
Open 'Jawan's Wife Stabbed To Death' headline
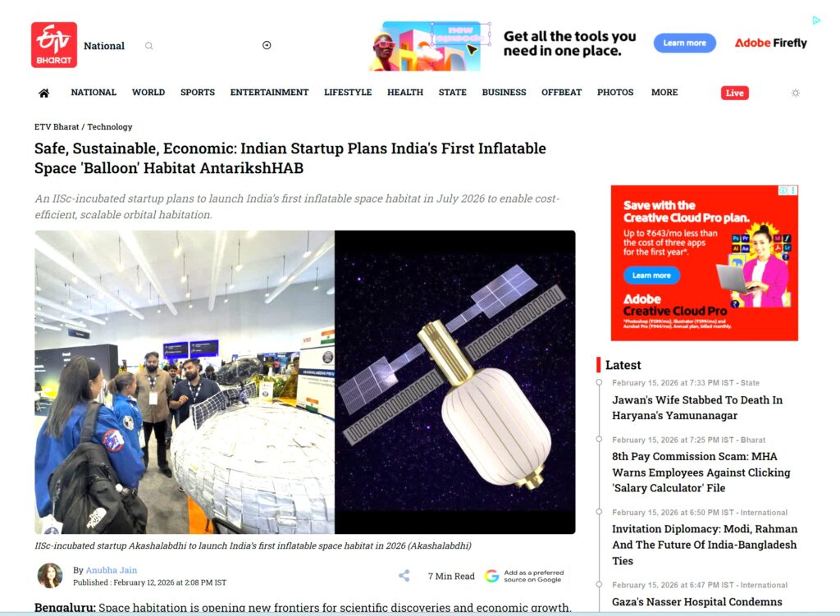pyautogui.click(x=697, y=408)
